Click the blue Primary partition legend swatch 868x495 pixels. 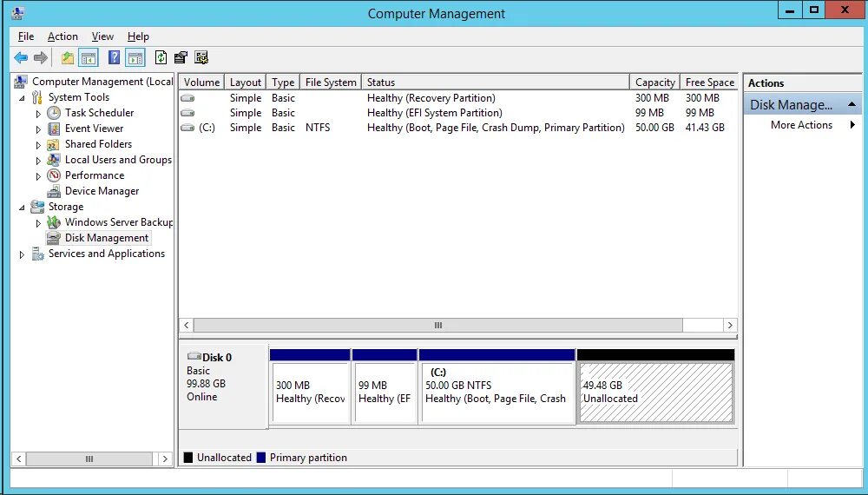tap(260, 458)
